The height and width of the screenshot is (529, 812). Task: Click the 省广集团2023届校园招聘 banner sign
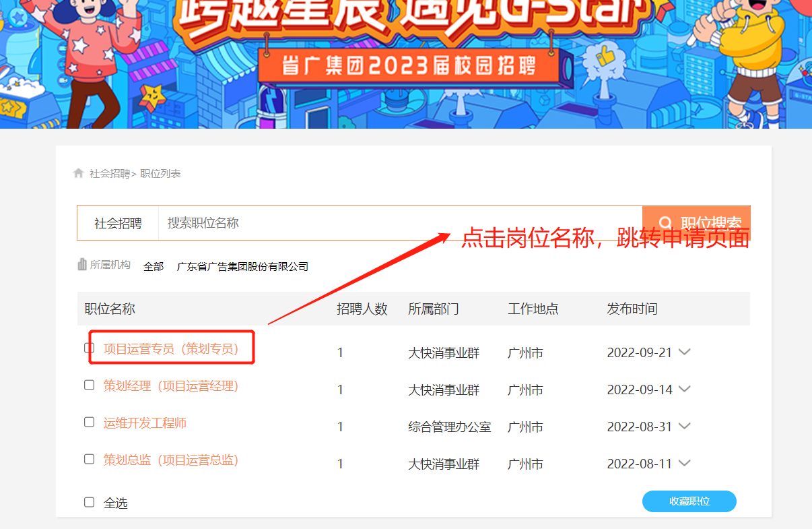click(x=409, y=66)
